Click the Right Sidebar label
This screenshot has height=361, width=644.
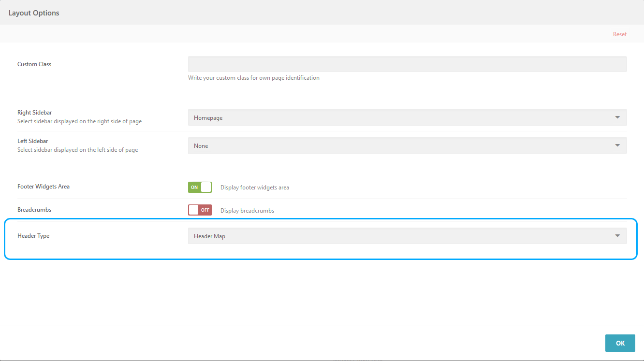pos(34,113)
